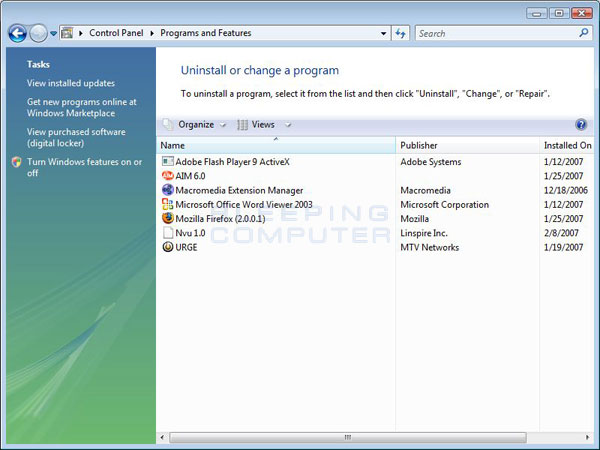Sort by the Publisher column header
Image resolution: width=600 pixels, height=450 pixels.
tap(467, 145)
